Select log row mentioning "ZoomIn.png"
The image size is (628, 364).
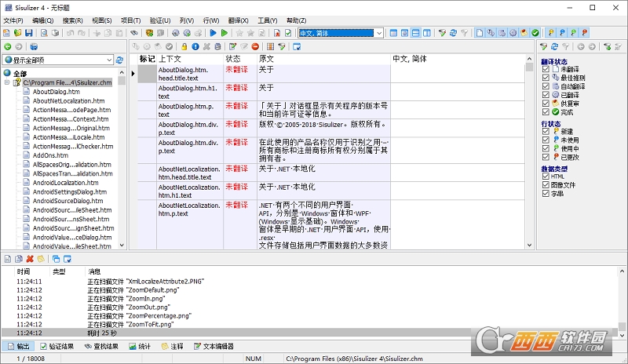tap(309, 299)
